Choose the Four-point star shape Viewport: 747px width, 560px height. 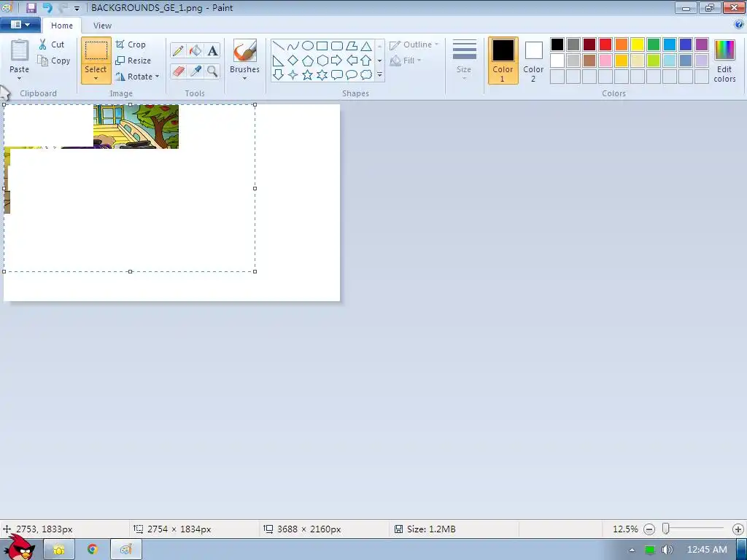(x=293, y=75)
